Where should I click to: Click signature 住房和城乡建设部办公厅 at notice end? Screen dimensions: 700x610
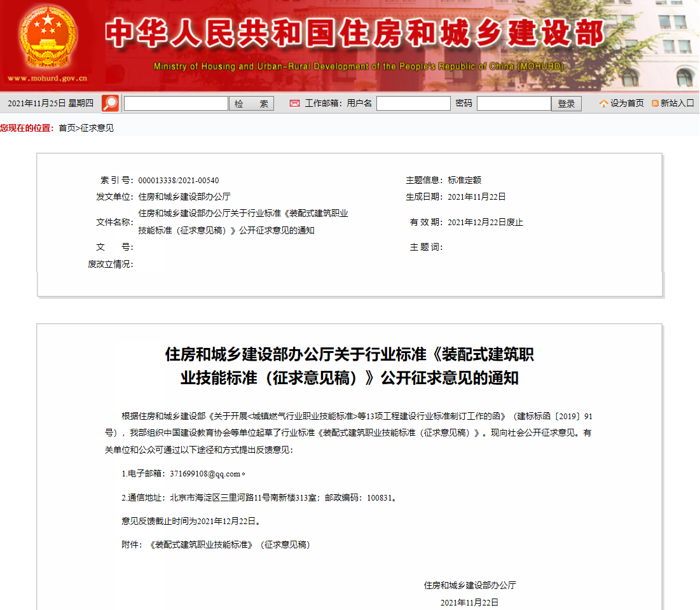[x=470, y=585]
